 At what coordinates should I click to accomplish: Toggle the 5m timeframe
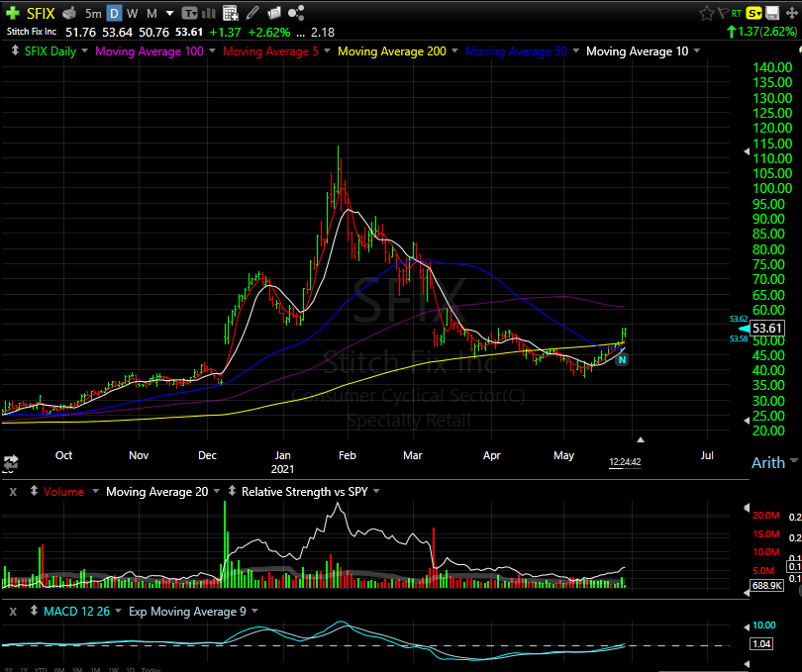[92, 14]
